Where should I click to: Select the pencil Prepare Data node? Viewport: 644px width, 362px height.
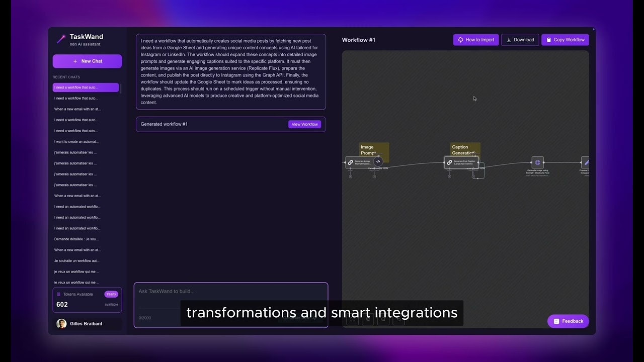pos(586,162)
